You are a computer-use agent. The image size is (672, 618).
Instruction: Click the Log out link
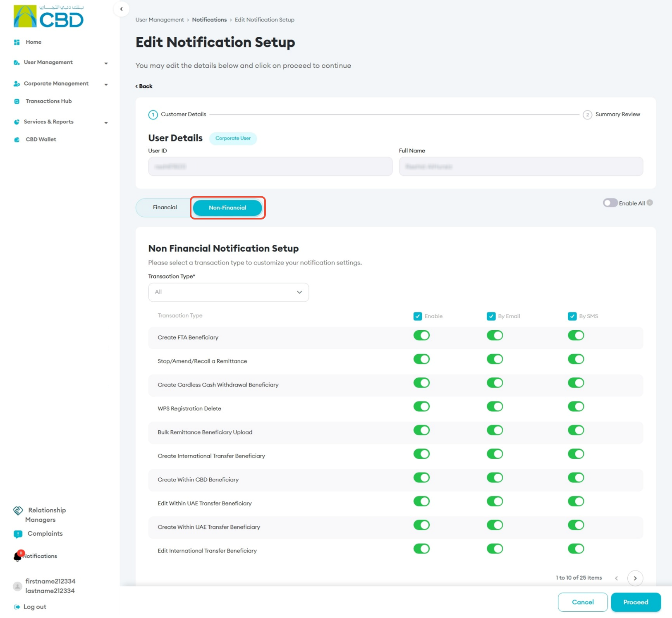click(x=35, y=607)
